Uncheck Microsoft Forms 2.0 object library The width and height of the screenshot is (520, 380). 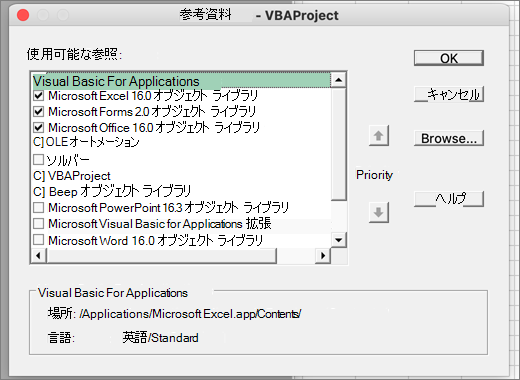point(39,111)
